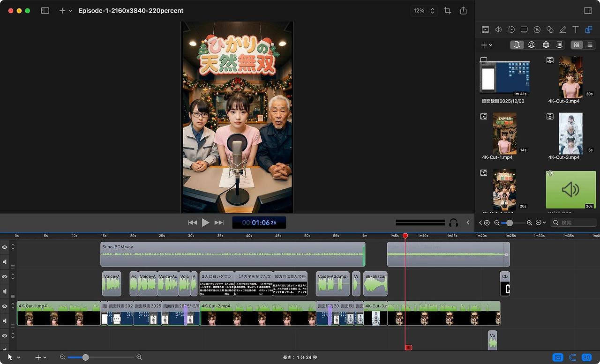The height and width of the screenshot is (364, 600).
Task: Toggle timeline snapping magnet
Action: point(572,357)
